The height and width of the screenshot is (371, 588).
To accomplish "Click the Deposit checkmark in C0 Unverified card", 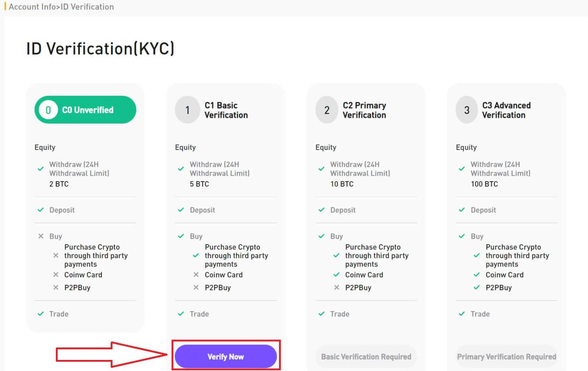I will coord(41,210).
